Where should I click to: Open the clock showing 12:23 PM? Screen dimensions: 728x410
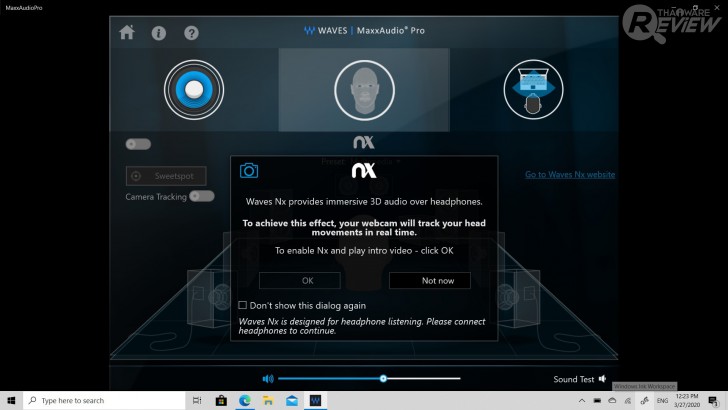pyautogui.click(x=687, y=400)
